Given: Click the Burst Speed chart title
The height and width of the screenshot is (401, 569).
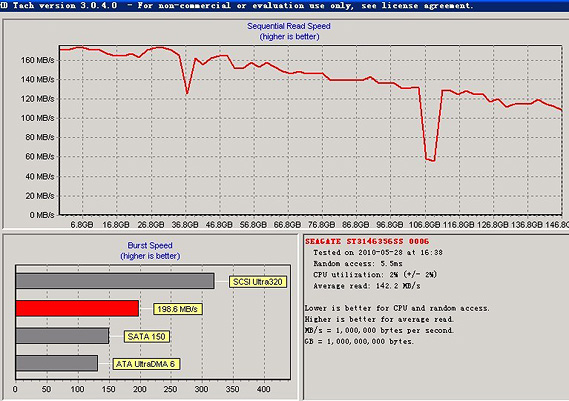Looking at the screenshot, I should coord(150,245).
